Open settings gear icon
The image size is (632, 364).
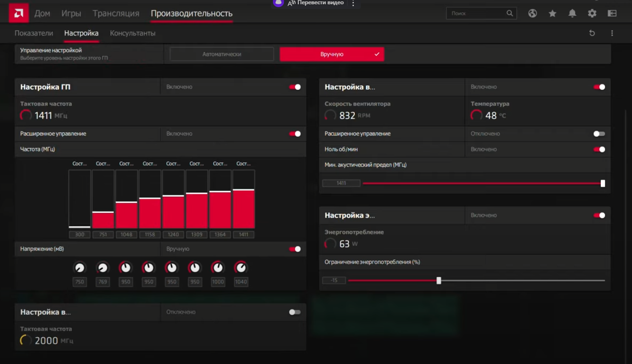592,13
